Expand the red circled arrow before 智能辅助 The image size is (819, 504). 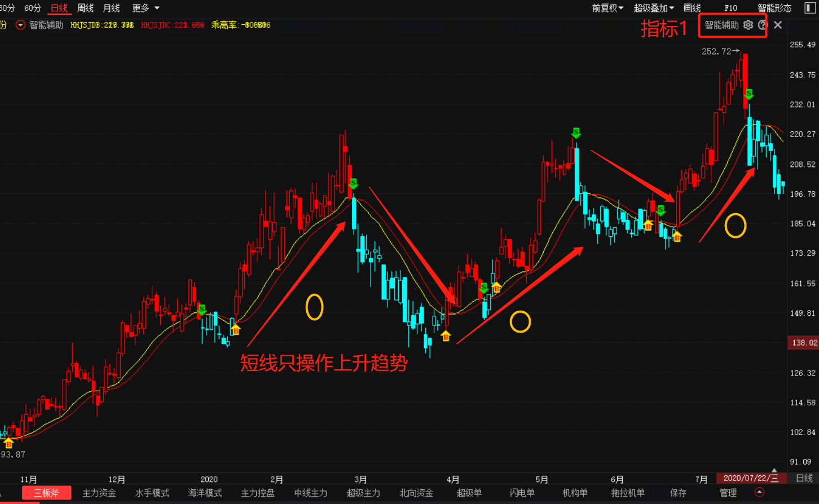(x=20, y=25)
